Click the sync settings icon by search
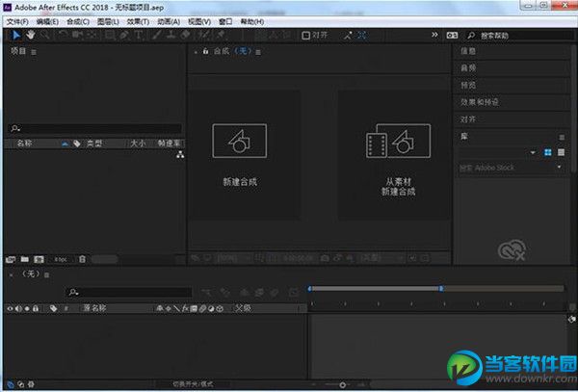This screenshot has width=578, height=392. point(452,36)
